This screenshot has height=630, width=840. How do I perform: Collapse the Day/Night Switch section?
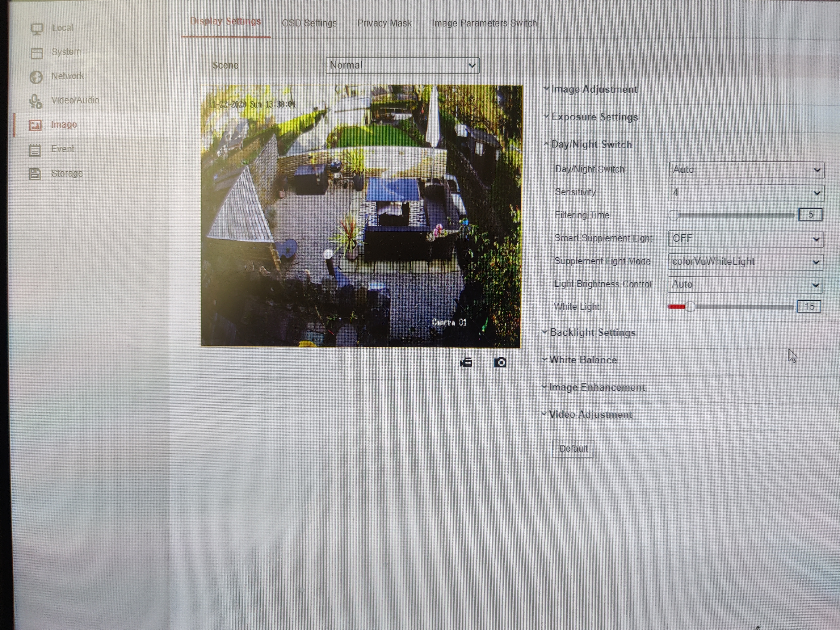591,145
